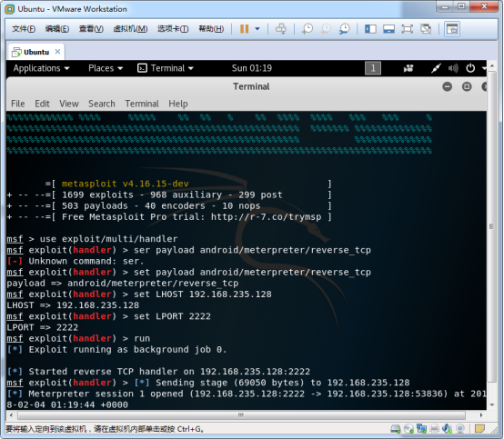
Task: Toggle the VMware library sidebar
Action: click(x=370, y=29)
